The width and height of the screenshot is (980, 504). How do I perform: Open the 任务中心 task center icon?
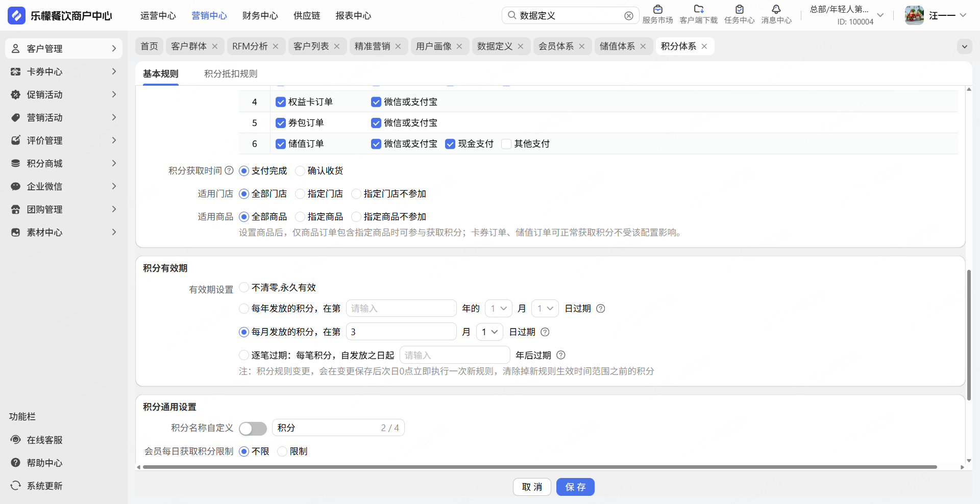tap(739, 9)
